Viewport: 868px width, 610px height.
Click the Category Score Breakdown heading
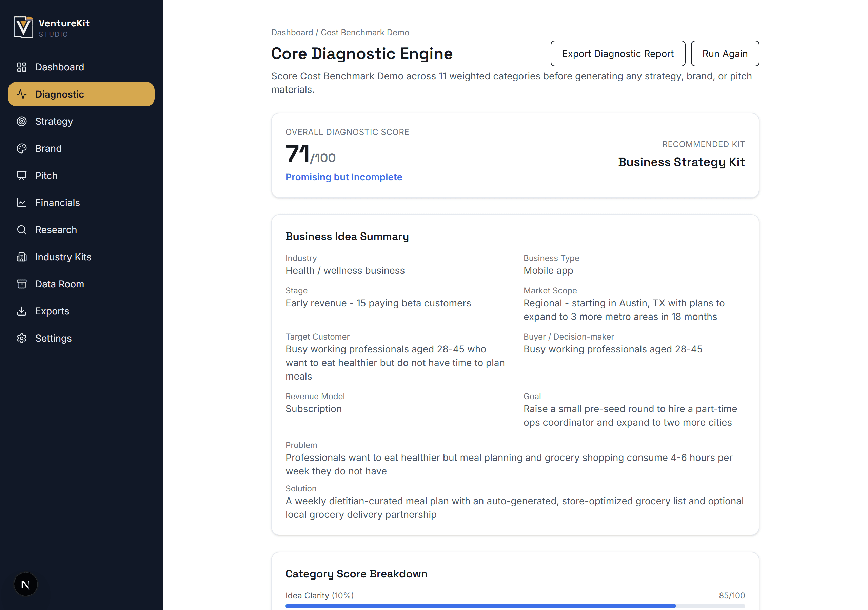coord(356,574)
